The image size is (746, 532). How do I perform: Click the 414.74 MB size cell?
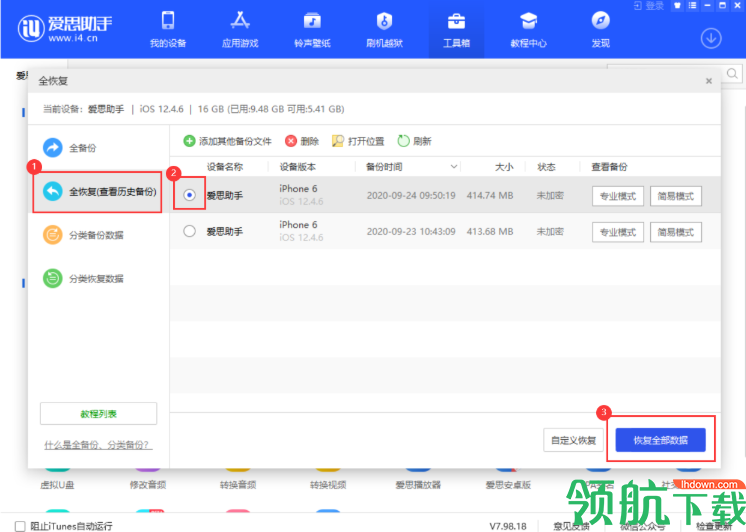click(x=490, y=196)
